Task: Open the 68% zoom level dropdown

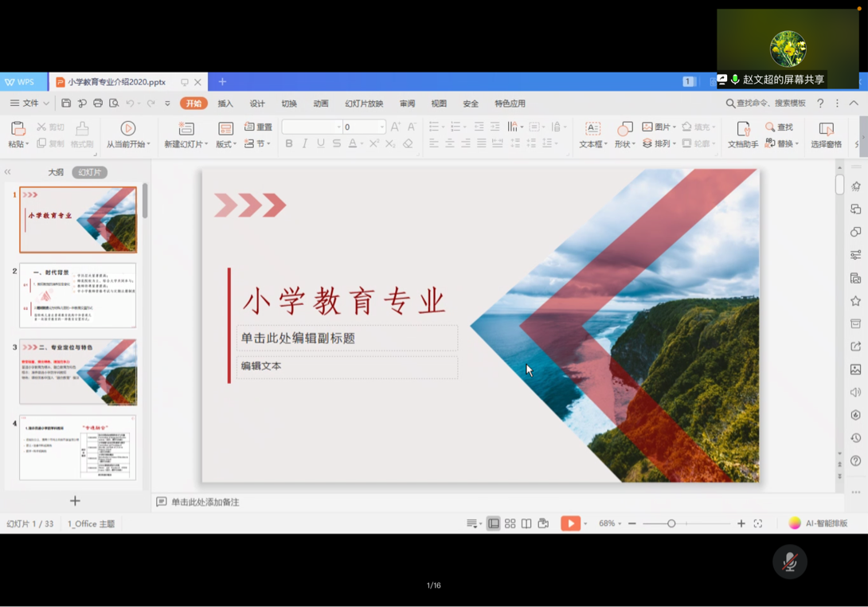Action: tap(610, 523)
